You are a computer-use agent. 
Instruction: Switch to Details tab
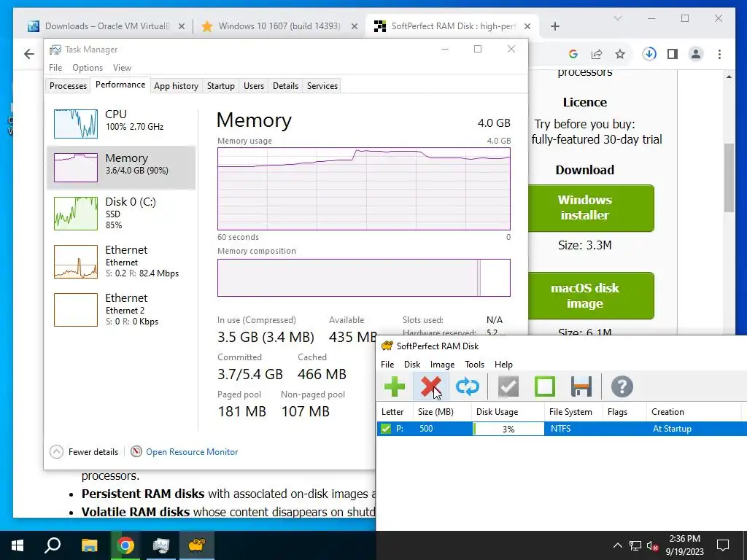click(x=285, y=86)
